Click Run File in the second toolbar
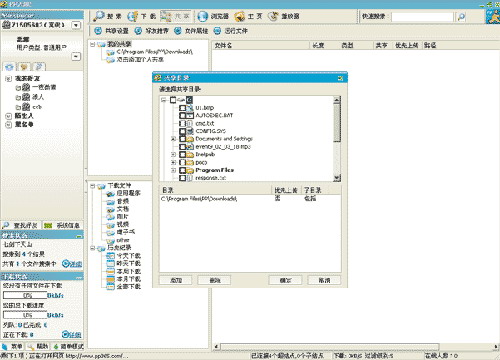Viewport: 500px width, 360px height. tap(231, 31)
